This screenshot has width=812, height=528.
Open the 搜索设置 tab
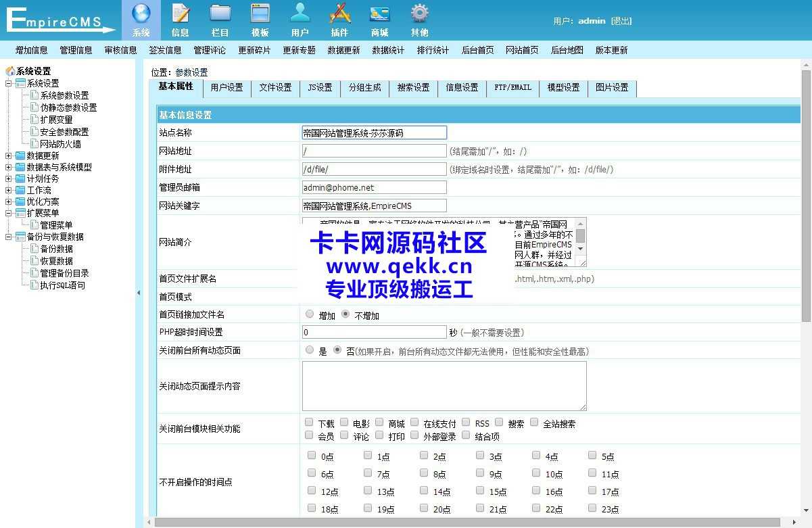click(x=413, y=88)
